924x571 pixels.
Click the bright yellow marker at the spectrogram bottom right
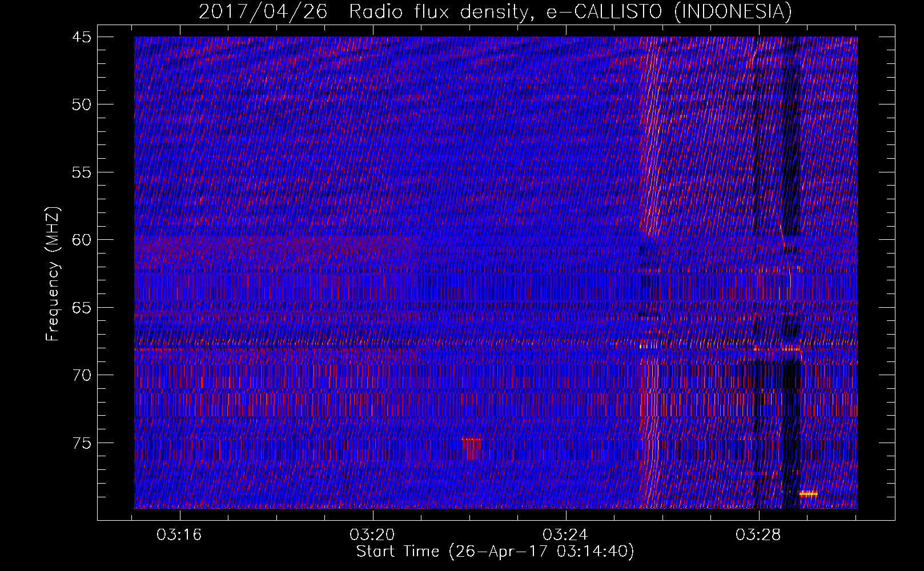[x=809, y=494]
